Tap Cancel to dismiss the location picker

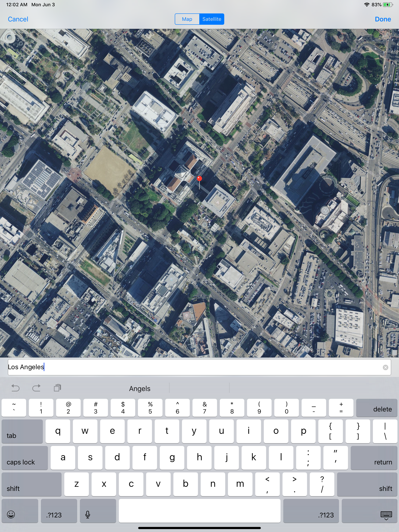(x=18, y=19)
